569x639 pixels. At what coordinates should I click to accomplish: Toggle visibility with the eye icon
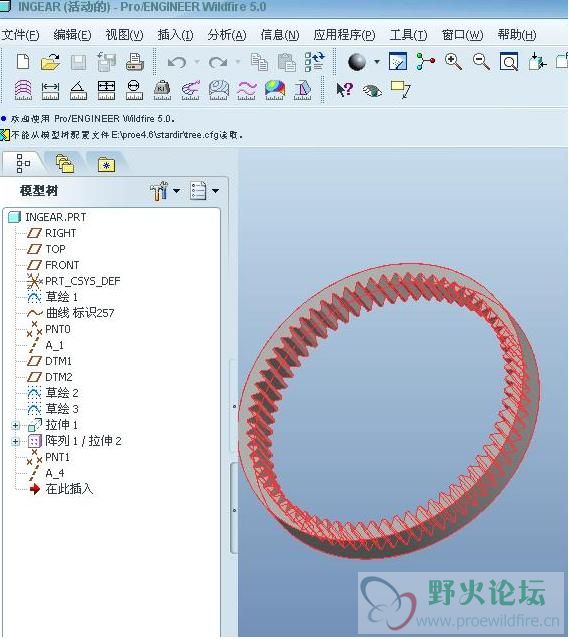click(x=372, y=90)
